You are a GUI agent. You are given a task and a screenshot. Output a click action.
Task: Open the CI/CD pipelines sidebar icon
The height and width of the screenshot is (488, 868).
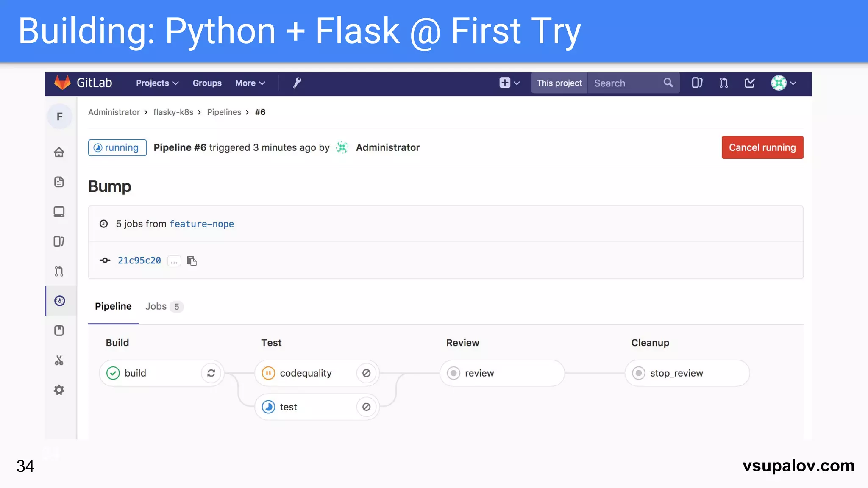coord(60,301)
